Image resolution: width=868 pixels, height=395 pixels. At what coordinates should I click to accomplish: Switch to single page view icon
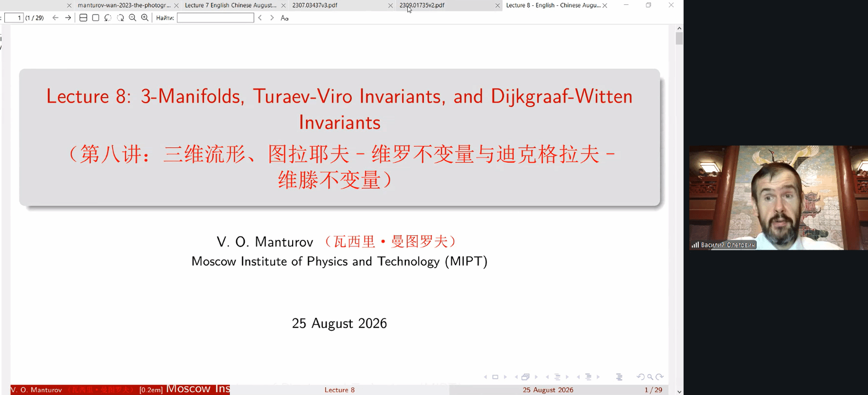[96, 18]
